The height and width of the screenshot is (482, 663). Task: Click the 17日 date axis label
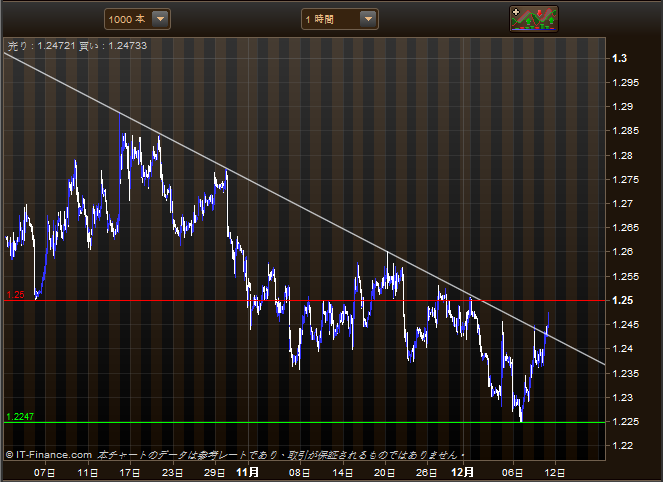pyautogui.click(x=130, y=473)
